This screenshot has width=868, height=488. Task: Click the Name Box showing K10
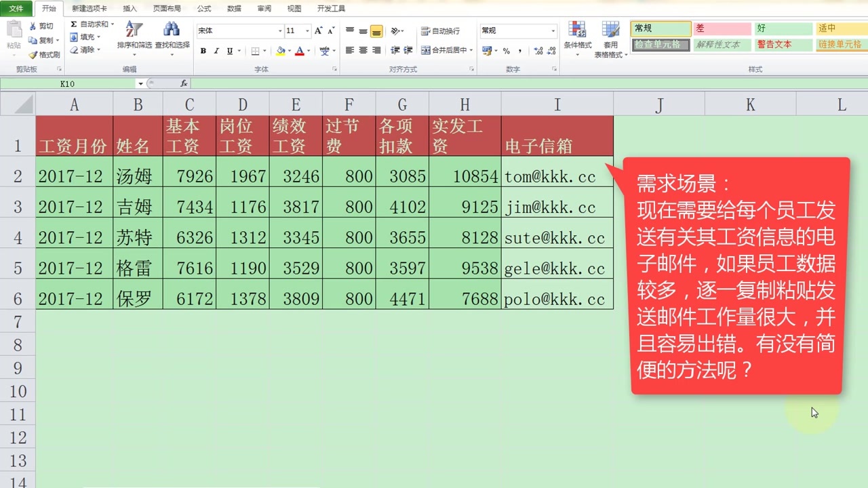(x=68, y=84)
